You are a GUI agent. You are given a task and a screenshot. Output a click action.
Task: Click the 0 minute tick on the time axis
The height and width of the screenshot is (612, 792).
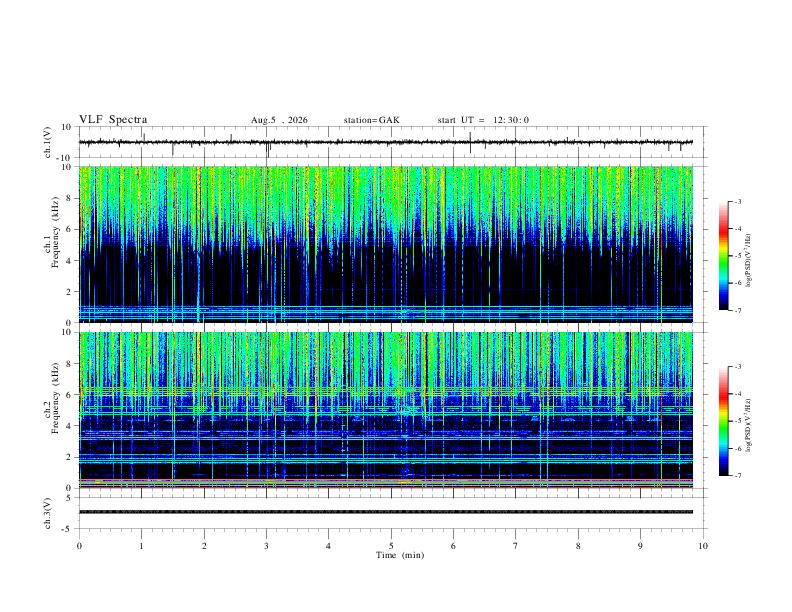click(x=79, y=546)
